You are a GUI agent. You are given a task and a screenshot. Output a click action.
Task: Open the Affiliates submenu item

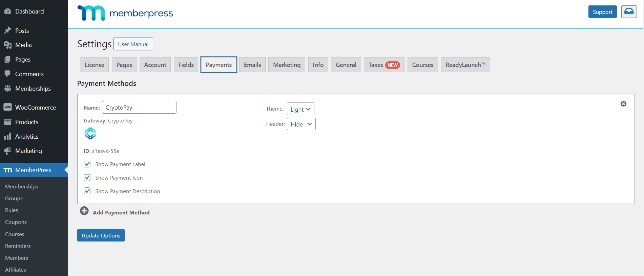click(16, 270)
